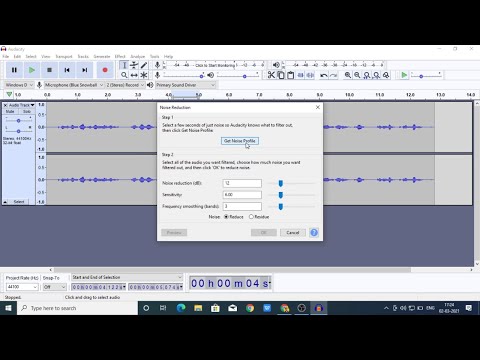Select the Time Shift tool
Viewport: 480px width, 360px height.
134,75
